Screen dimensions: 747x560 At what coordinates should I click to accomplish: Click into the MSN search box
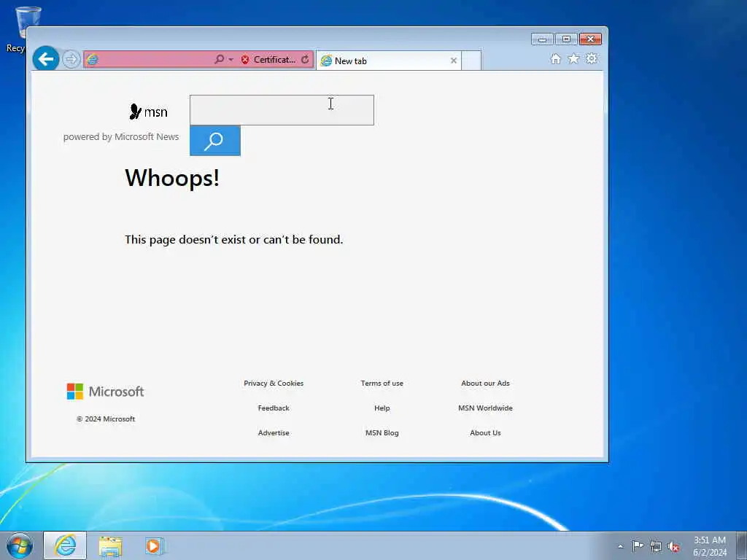pos(282,110)
